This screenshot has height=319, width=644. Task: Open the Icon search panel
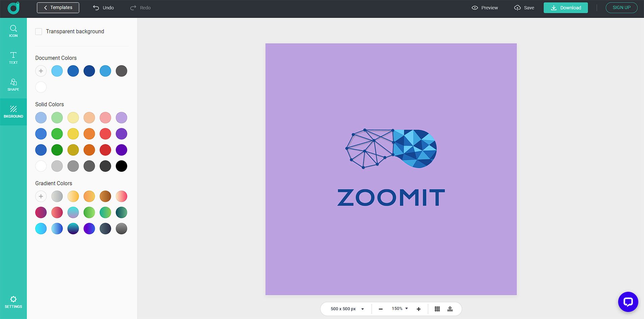click(x=13, y=31)
